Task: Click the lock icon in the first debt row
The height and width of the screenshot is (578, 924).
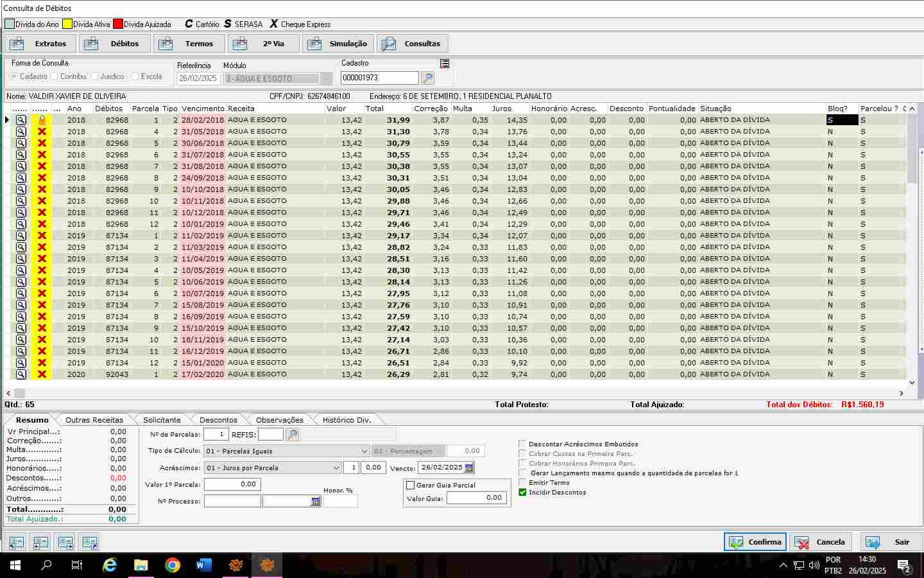Action: (42, 120)
